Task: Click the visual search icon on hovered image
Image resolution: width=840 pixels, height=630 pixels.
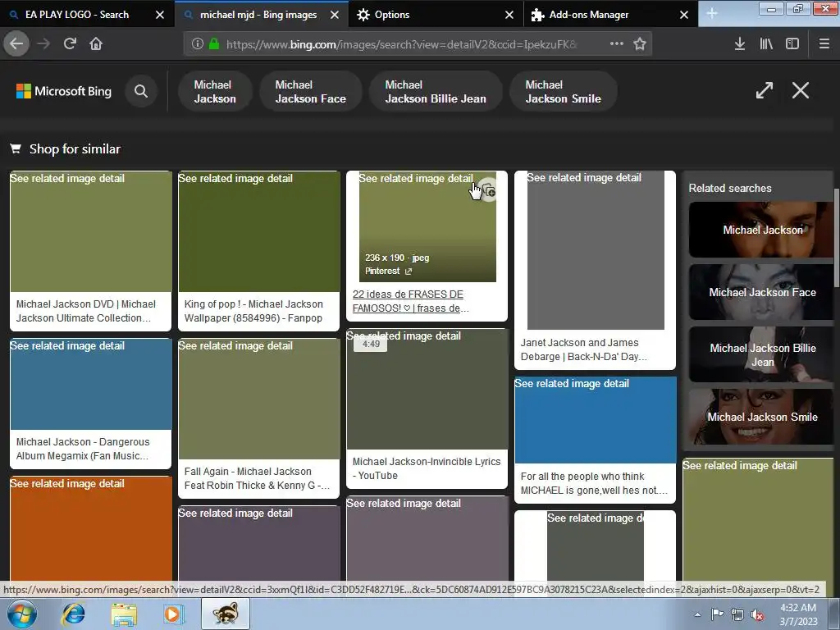Action: pyautogui.click(x=488, y=190)
